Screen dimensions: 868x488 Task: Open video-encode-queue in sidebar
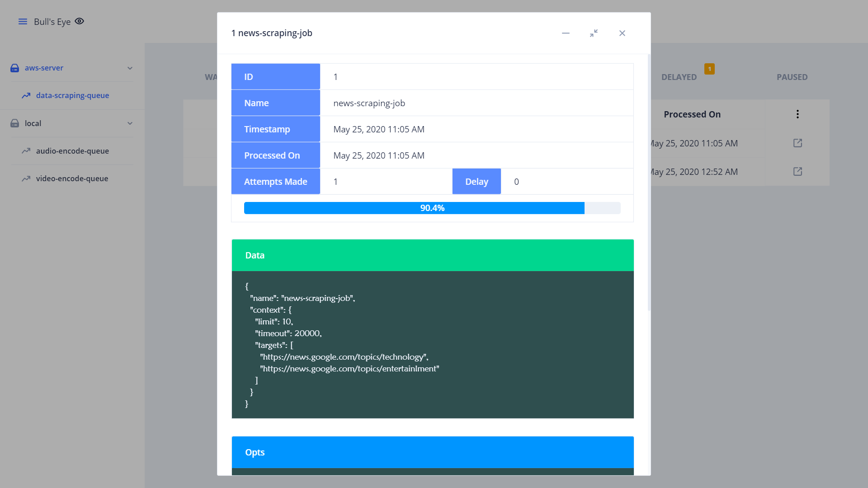[72, 178]
